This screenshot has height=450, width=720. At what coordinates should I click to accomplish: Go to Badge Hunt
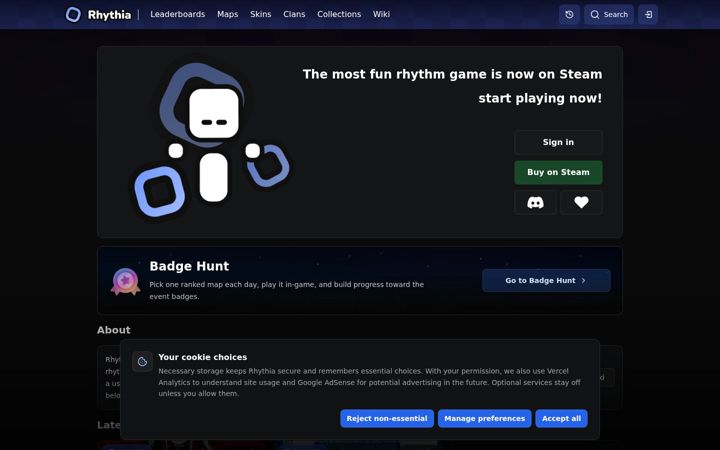pyautogui.click(x=546, y=281)
